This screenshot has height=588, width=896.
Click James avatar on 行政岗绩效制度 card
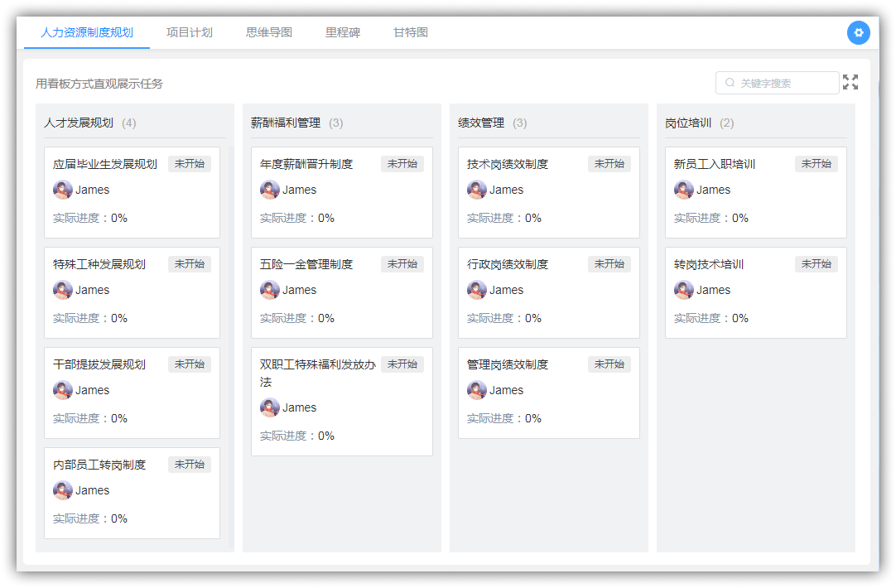click(477, 290)
